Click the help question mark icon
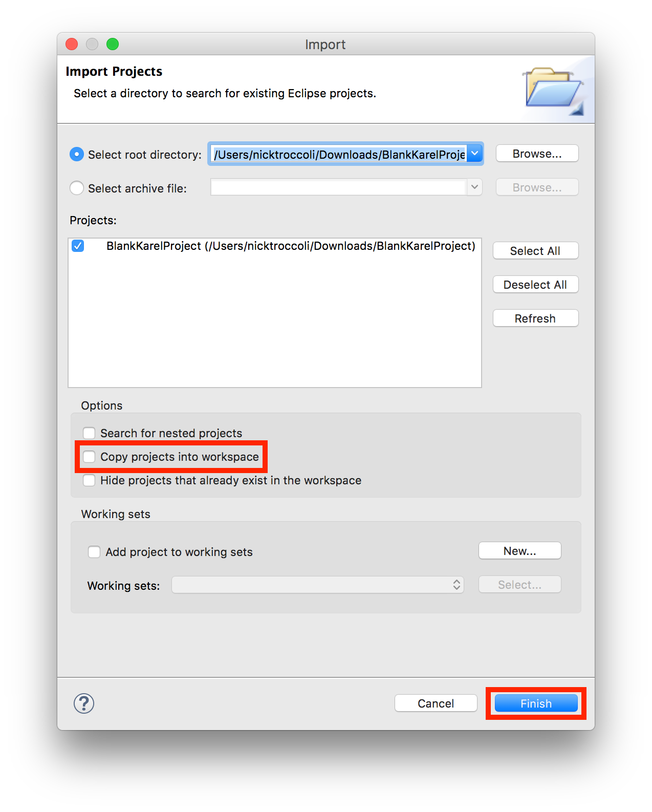652x812 pixels. 84,703
